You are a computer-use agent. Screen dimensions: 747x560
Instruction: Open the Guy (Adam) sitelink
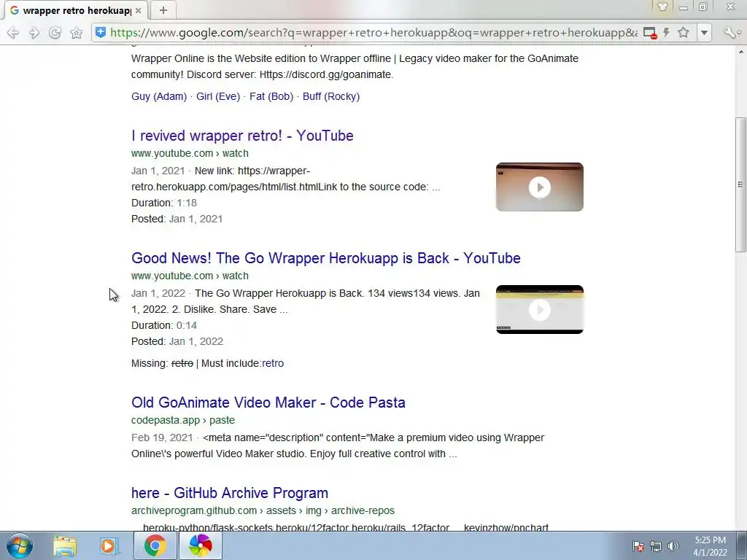click(159, 97)
